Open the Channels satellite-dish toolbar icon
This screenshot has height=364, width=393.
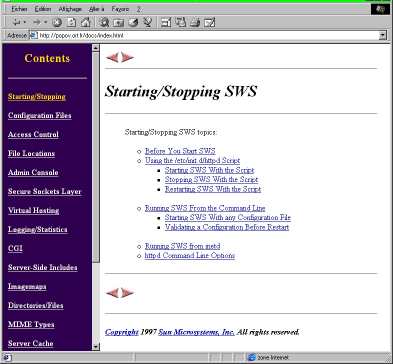pyautogui.click(x=148, y=22)
